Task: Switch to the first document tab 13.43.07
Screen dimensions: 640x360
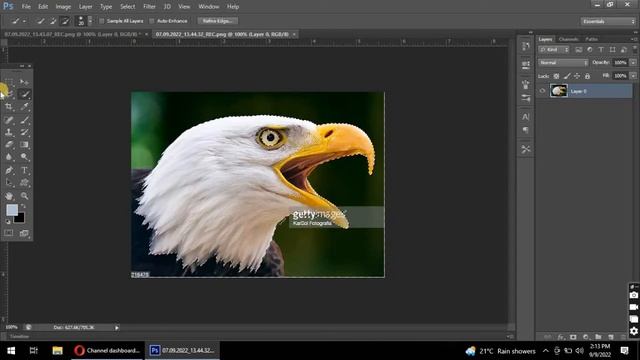Action: point(72,34)
